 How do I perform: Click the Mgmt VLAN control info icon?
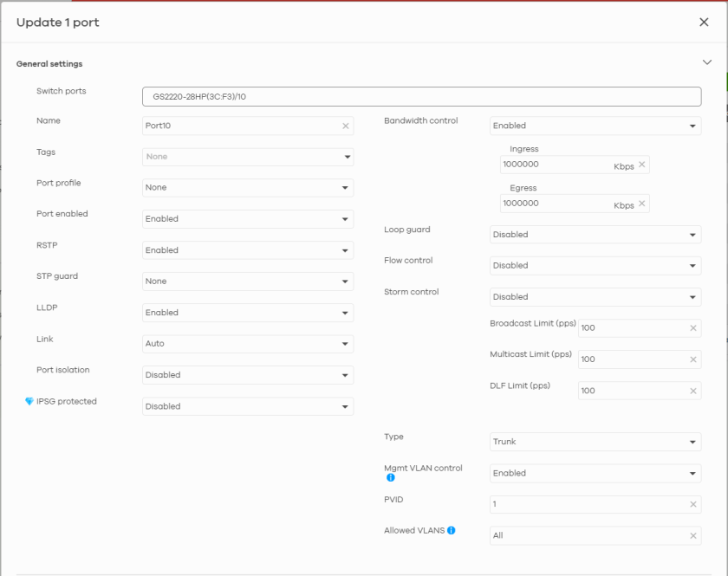tap(389, 477)
